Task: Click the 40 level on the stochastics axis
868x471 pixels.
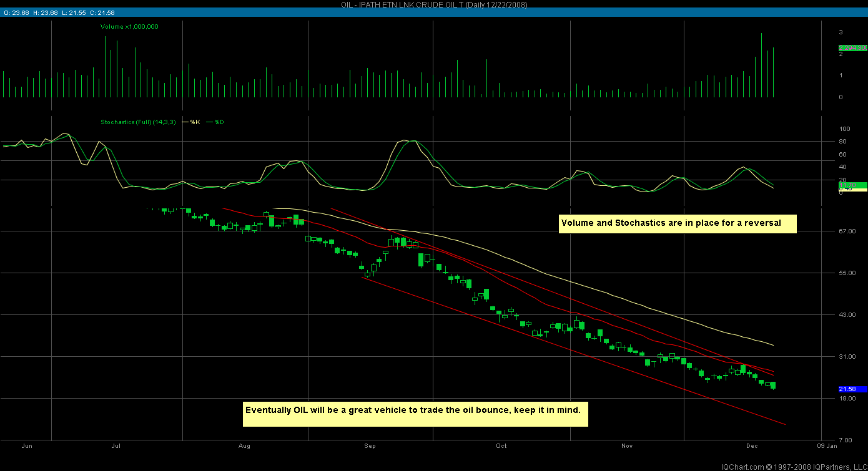Action: 843,167
